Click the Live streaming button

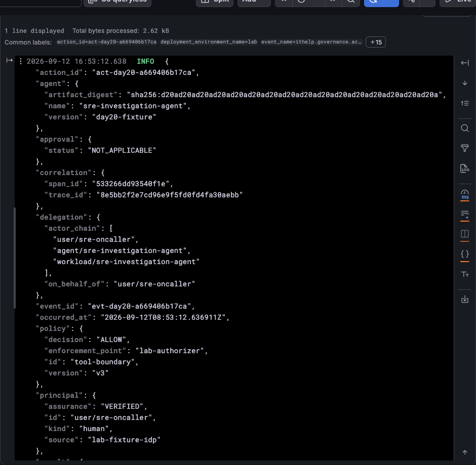[458, 2]
